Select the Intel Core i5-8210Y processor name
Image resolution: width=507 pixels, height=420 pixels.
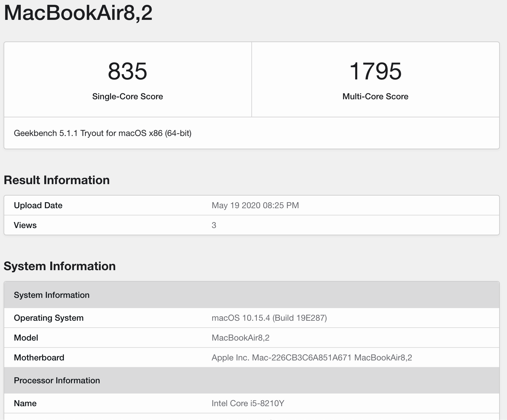[248, 403]
